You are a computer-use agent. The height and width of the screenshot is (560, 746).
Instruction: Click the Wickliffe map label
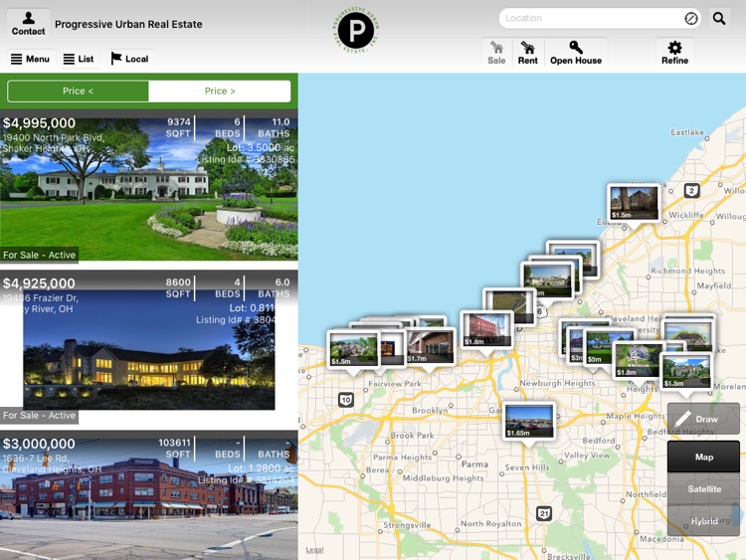[686, 215]
